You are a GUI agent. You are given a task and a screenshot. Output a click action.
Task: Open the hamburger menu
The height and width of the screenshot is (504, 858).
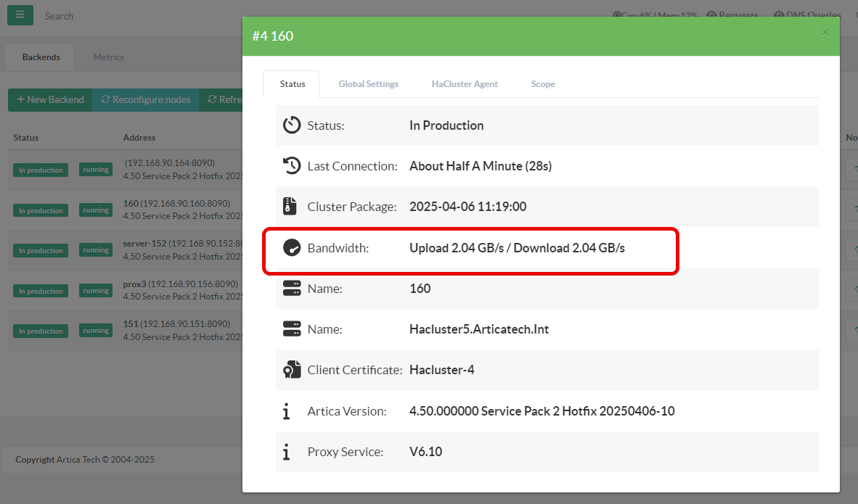pos(20,15)
